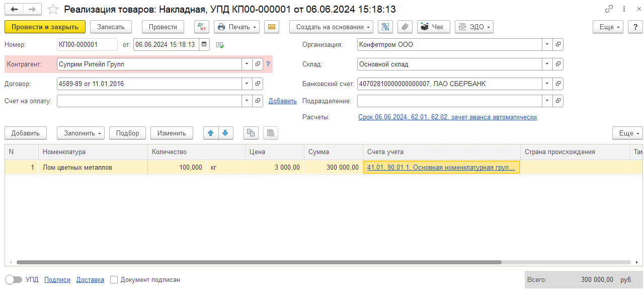The image size is (644, 290).
Task: Go forward with the right arrow button
Action: [32, 10]
